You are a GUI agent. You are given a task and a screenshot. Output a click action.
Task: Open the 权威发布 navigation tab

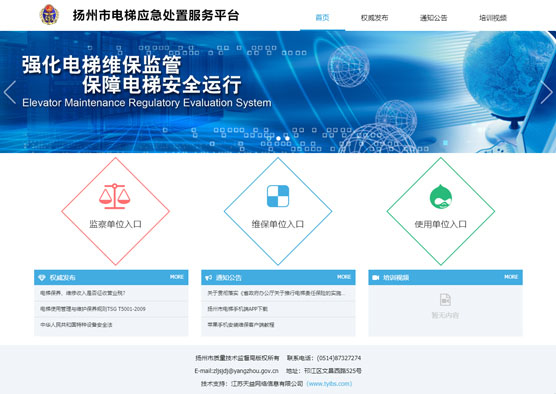tap(374, 17)
